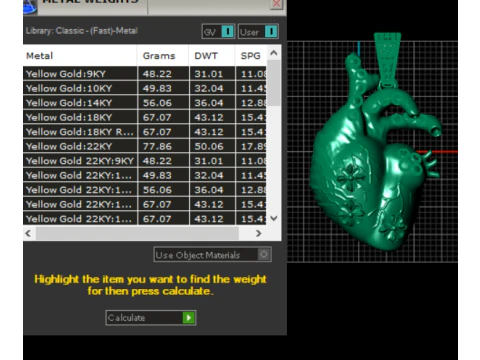Select the Yellow Gold:18KY row
This screenshot has height=360, width=480.
click(x=145, y=117)
